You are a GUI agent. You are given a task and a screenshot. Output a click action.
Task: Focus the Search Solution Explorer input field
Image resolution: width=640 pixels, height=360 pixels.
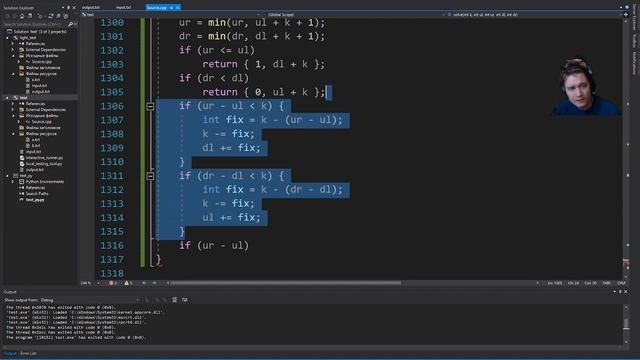34,24
